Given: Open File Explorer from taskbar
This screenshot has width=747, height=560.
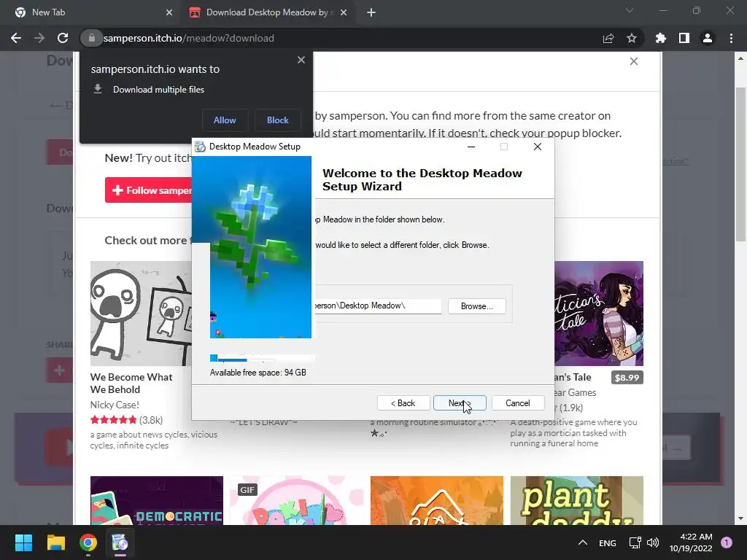Looking at the screenshot, I should click(55, 542).
